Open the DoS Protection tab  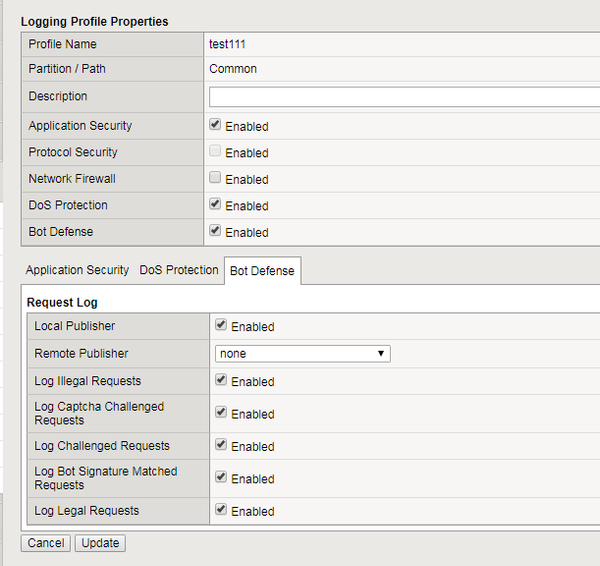(x=178, y=270)
